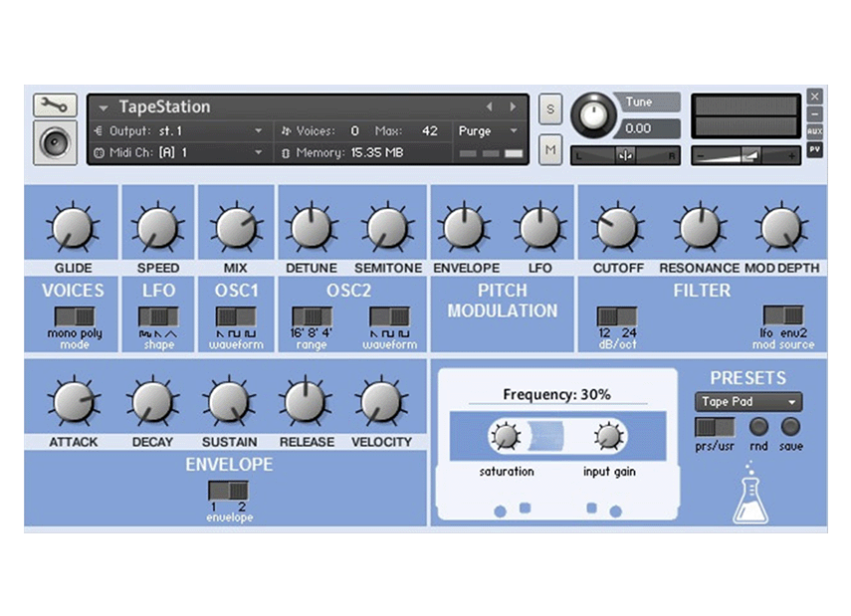This screenshot has width=851, height=616.
Task: Click the PV button
Action: point(814,149)
